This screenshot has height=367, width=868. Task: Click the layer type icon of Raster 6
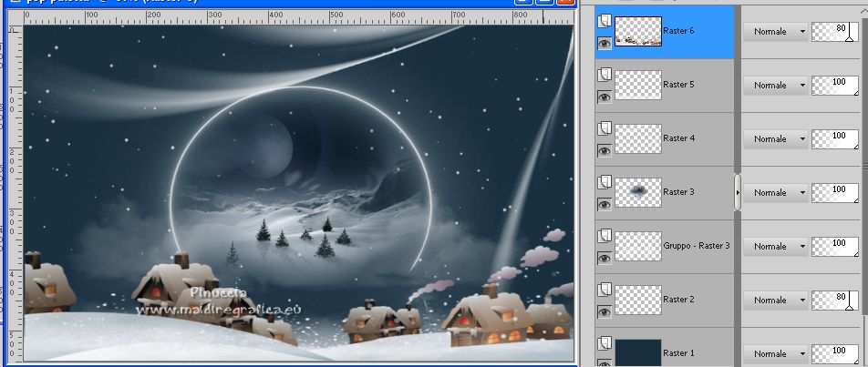coord(604,21)
